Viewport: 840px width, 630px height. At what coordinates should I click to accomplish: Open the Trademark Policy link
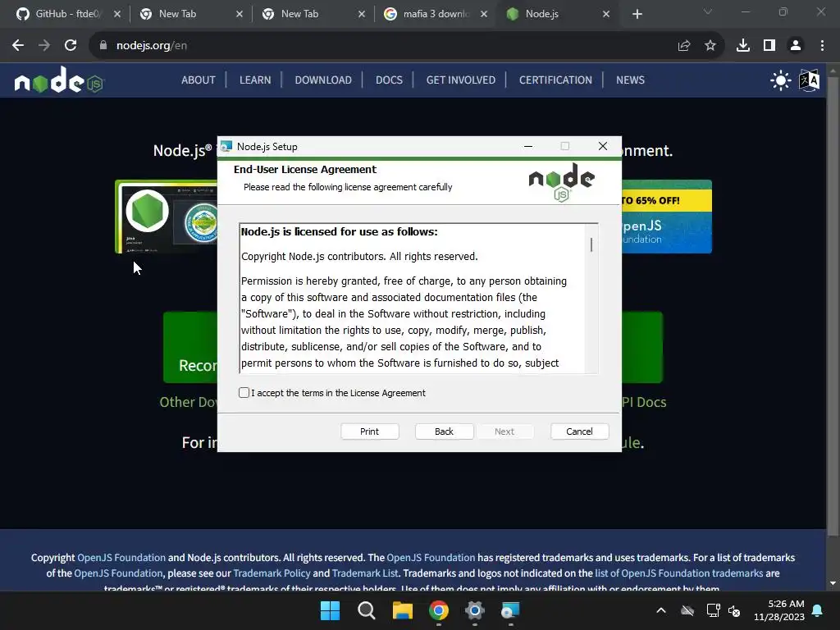(272, 573)
